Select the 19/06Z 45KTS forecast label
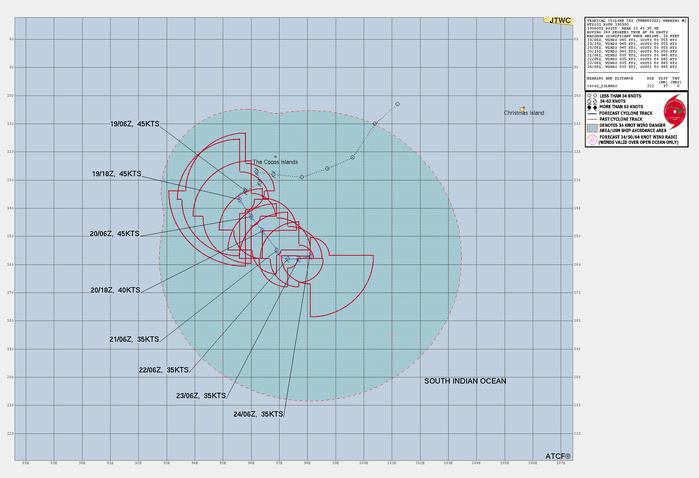Screen dimensions: 699x478 135,123
